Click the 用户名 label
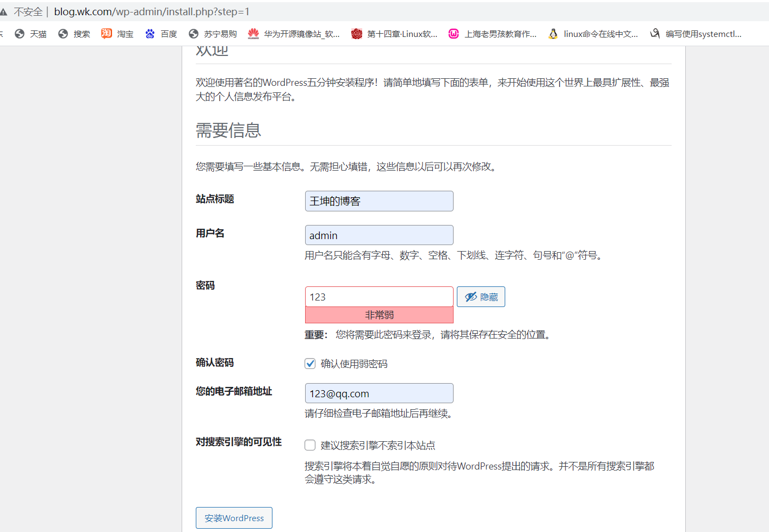The height and width of the screenshot is (532, 769). (x=210, y=233)
